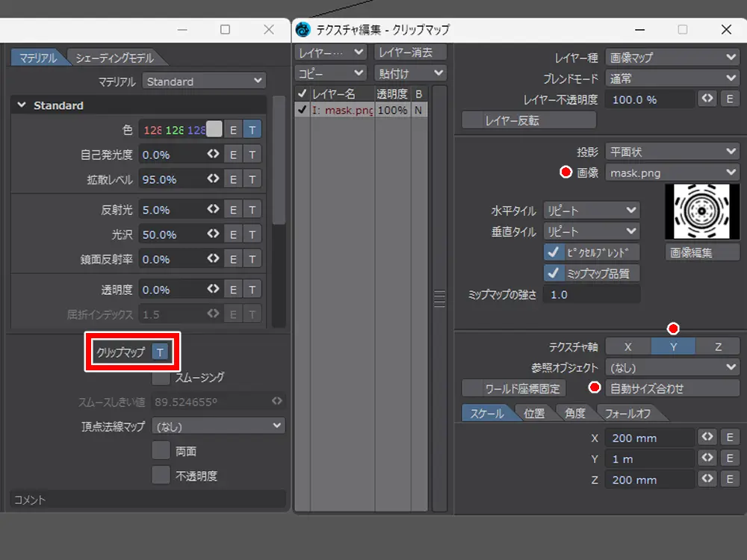Click the T texture button beside クリップマップ
This screenshot has height=560, width=747.
click(160, 352)
